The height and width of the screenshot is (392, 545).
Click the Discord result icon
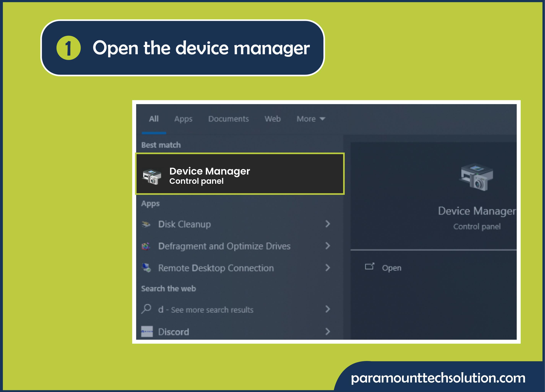coord(147,331)
